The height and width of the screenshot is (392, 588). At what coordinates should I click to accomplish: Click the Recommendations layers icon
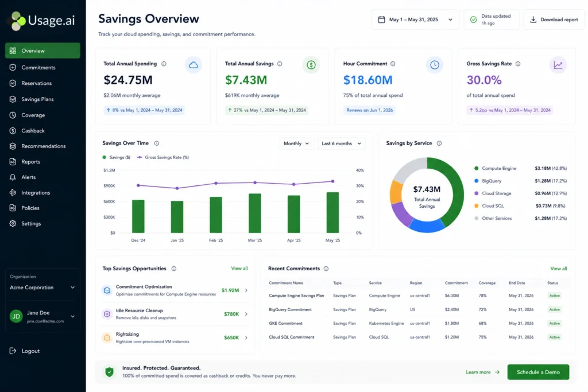pyautogui.click(x=13, y=146)
